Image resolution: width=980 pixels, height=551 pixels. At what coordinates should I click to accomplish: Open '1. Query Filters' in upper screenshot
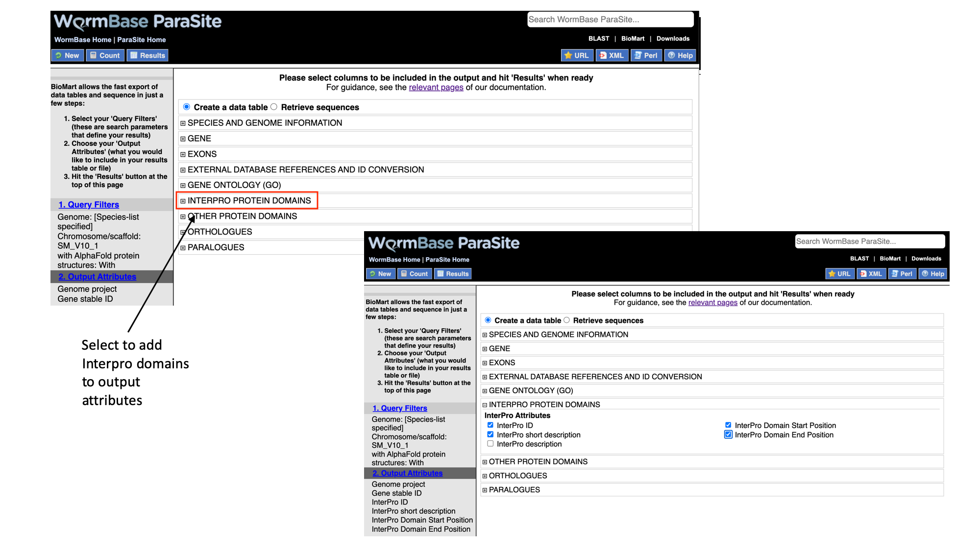tap(89, 205)
